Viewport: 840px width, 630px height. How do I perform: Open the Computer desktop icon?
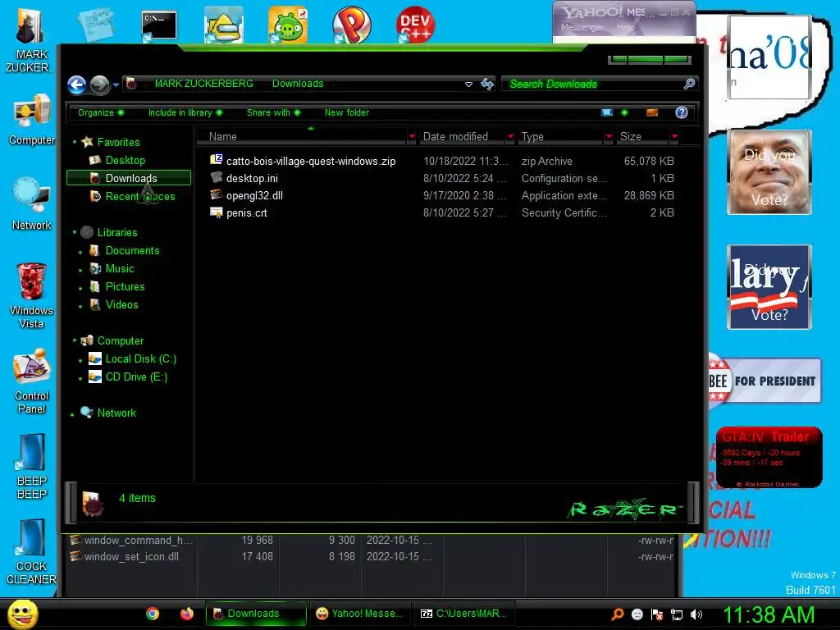[32, 120]
